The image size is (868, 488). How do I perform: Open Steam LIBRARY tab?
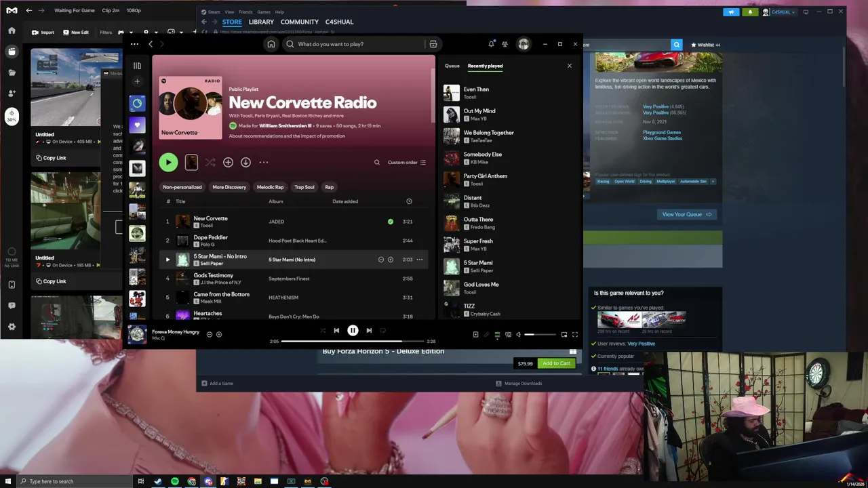[x=261, y=22]
